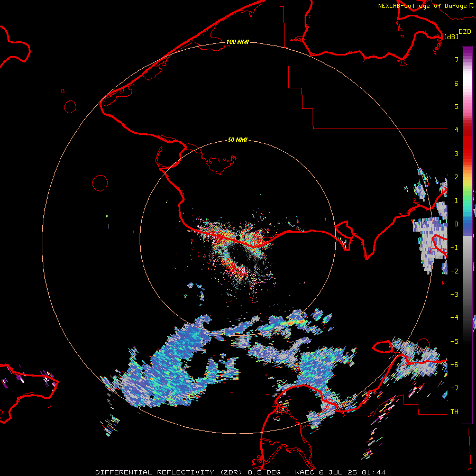
Task: Click the -5 tick label on color scale
Action: (454, 341)
